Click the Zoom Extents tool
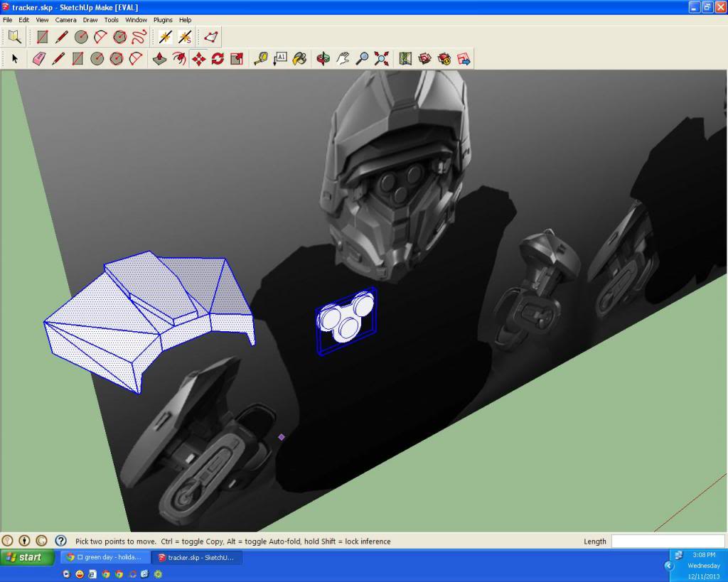This screenshot has width=728, height=582. pos(382,59)
